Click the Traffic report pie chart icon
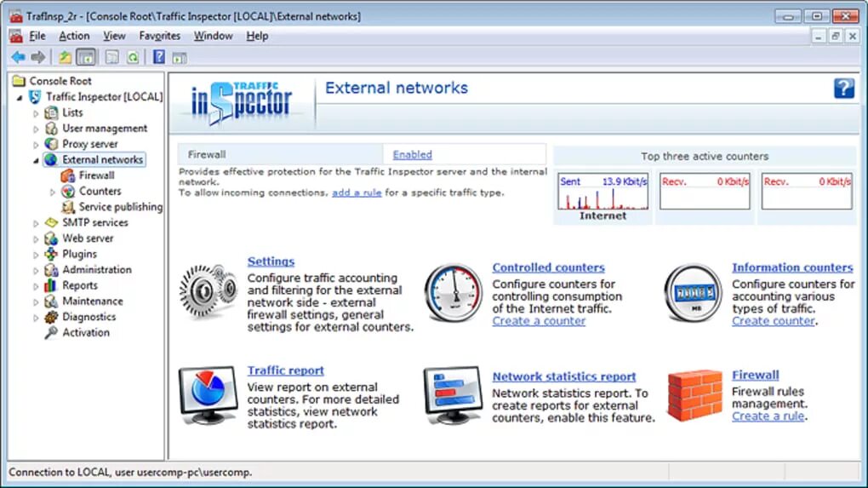The image size is (868, 488). 208,395
